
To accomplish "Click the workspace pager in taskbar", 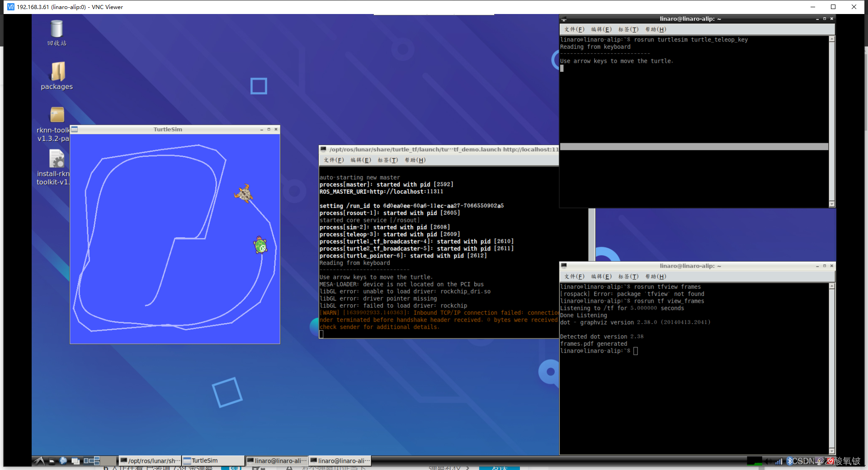I will [99, 461].
